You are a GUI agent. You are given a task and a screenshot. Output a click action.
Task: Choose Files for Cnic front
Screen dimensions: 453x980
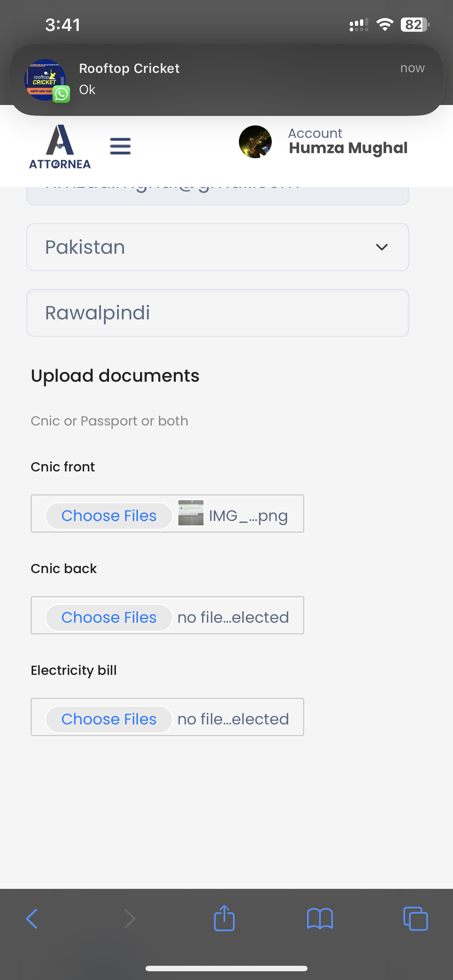tap(109, 516)
